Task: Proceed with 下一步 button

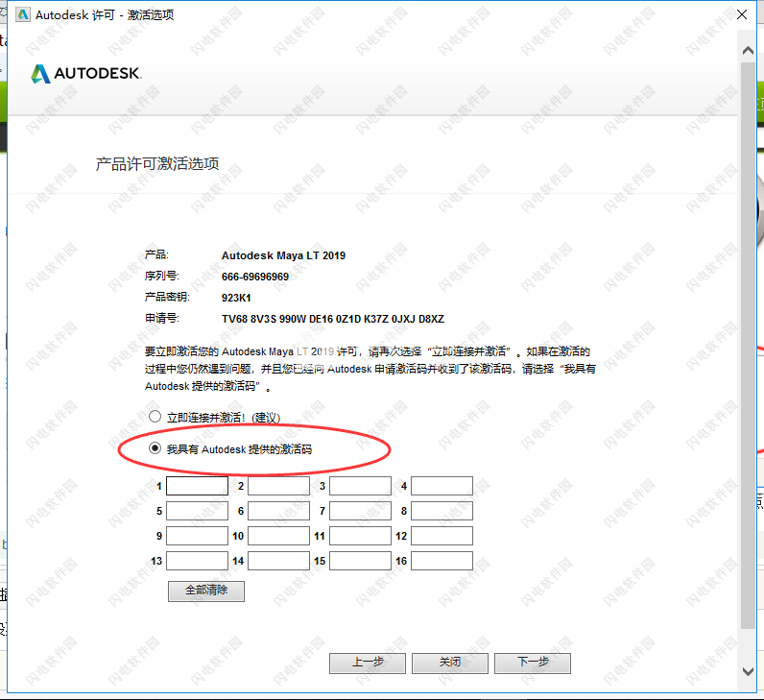Action: click(x=533, y=663)
